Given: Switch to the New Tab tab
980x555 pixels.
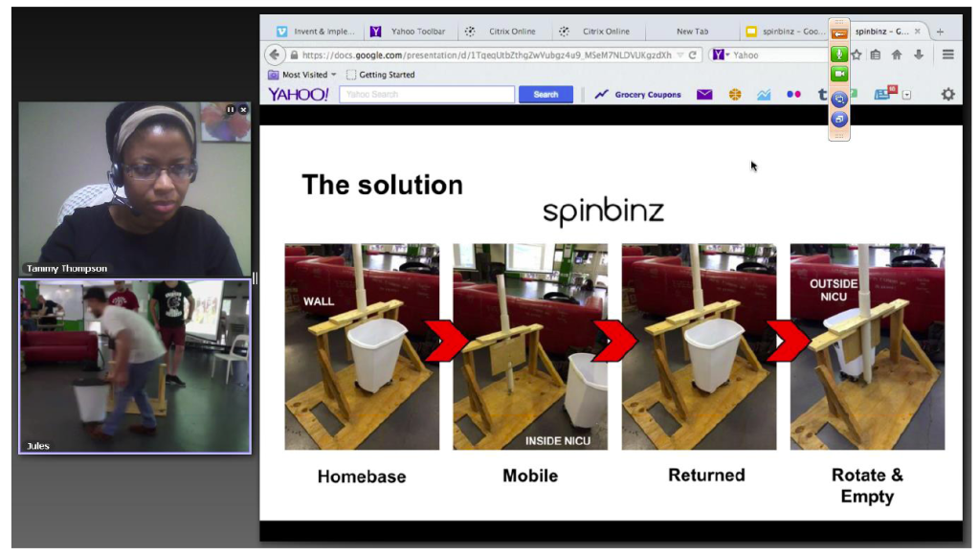Looking at the screenshot, I should tap(692, 32).
